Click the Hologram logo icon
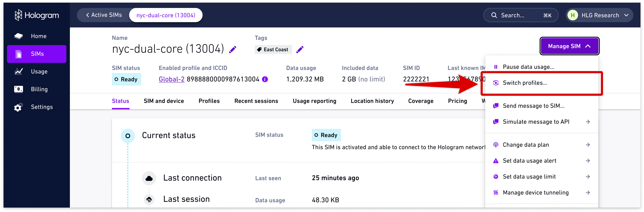 18,15
